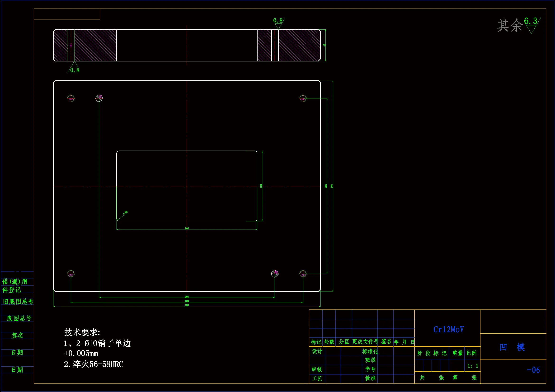Select the hatched pin hole at lower right
Viewport: 555px width, 392px height.
click(x=275, y=273)
